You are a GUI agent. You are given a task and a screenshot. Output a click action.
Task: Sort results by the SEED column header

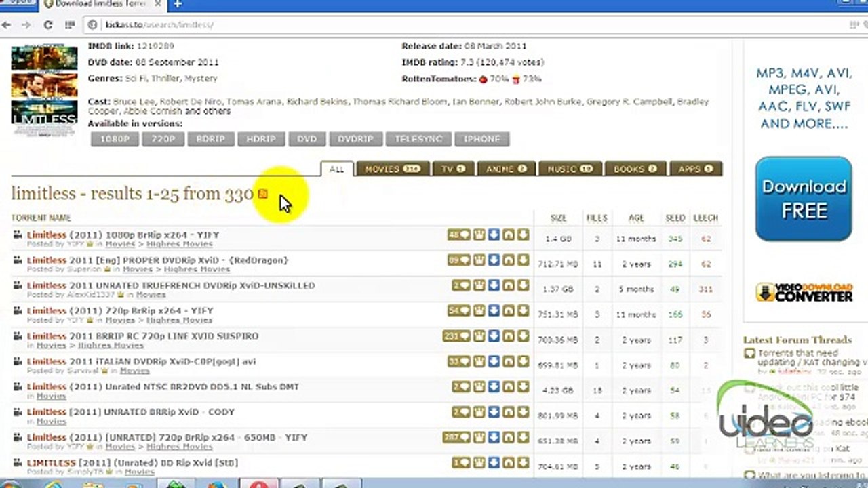675,218
